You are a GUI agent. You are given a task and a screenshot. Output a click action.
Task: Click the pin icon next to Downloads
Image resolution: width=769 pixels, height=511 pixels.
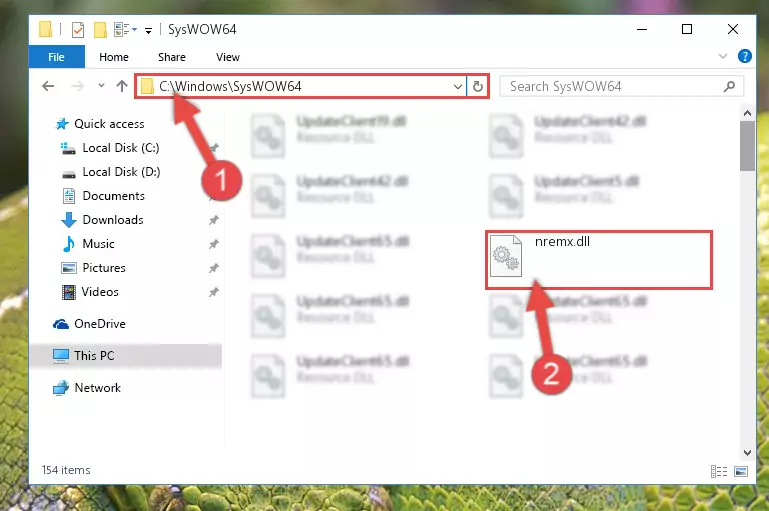pos(213,220)
